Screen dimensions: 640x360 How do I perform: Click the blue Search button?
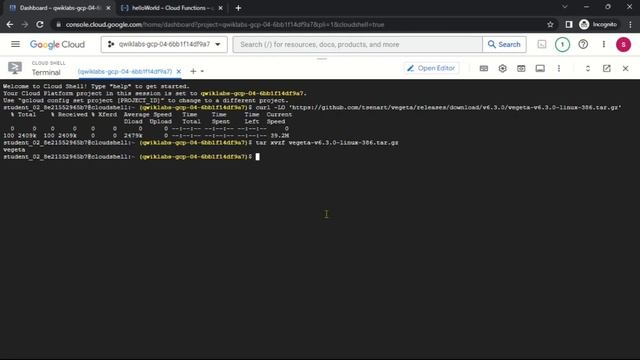[x=504, y=44]
